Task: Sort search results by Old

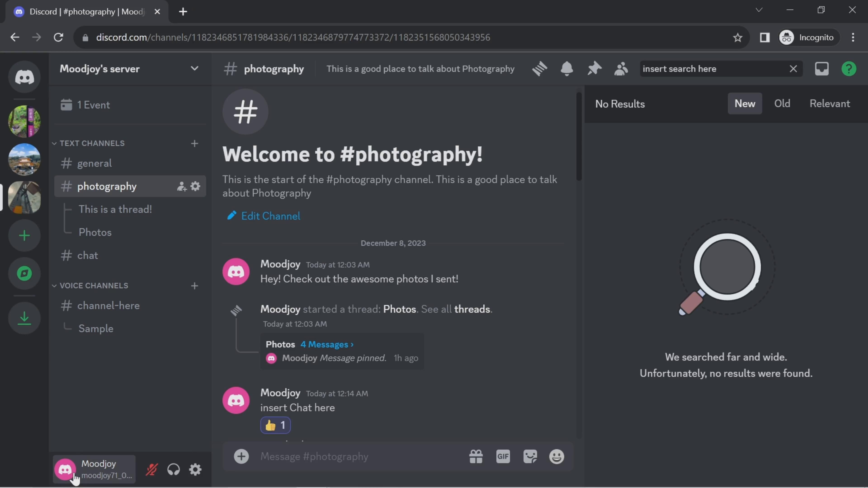Action: click(782, 104)
